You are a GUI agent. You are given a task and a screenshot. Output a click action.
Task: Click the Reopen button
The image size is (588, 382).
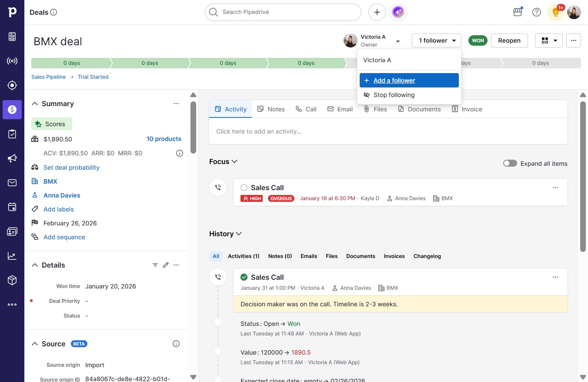509,40
